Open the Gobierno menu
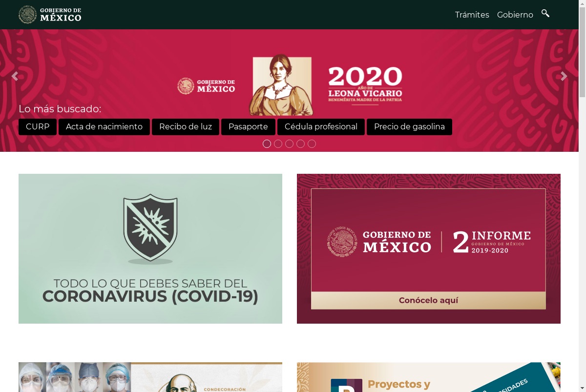The height and width of the screenshot is (392, 586). pyautogui.click(x=515, y=15)
